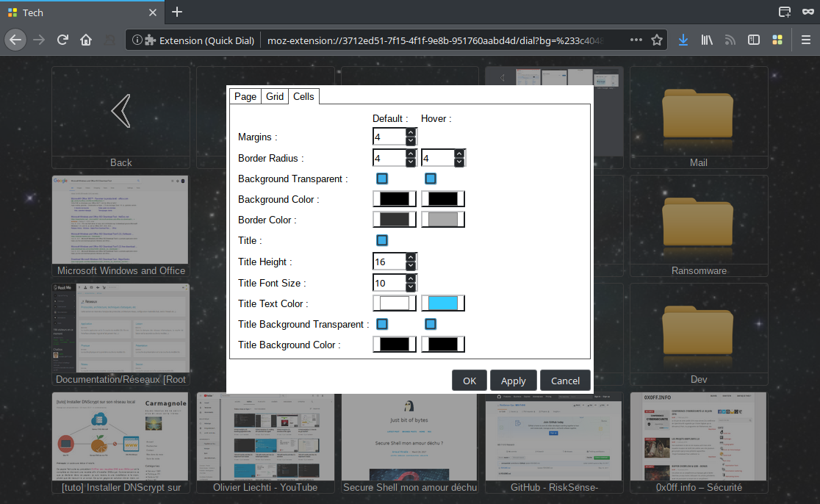Pick the hover Title Text Color swatch
The image size is (820, 504).
tap(443, 303)
